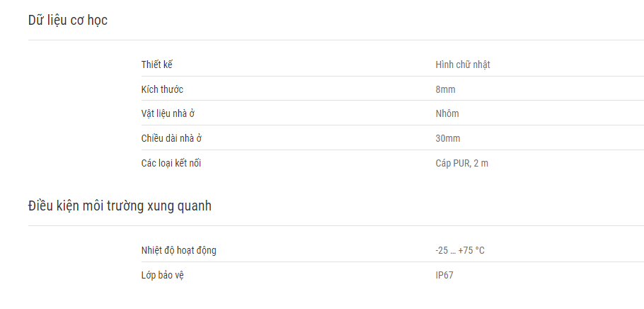644x309 pixels.
Task: Click the 'Hình chữ nhật' value
Action: point(462,64)
